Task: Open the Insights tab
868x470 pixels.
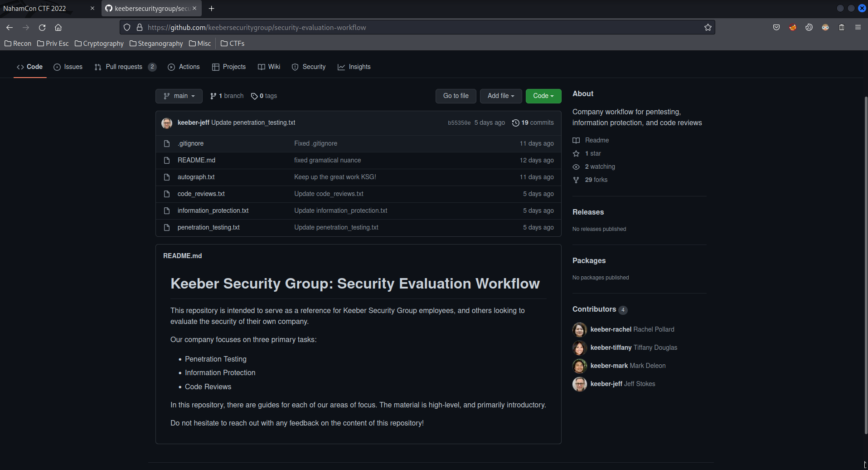Action: tap(354, 67)
